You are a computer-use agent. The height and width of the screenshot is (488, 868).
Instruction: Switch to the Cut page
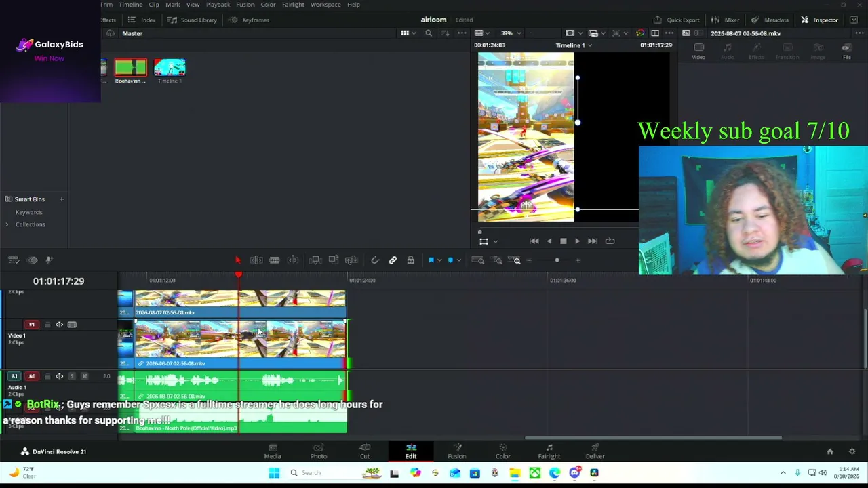[365, 451]
